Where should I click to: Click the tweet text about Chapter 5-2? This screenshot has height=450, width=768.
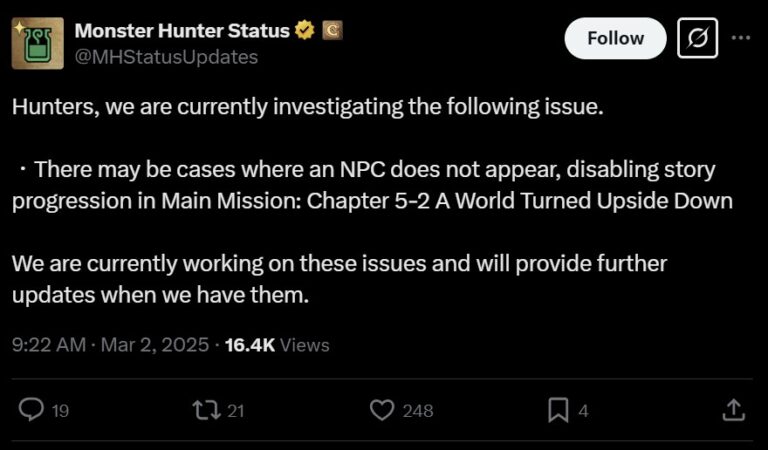tap(372, 184)
